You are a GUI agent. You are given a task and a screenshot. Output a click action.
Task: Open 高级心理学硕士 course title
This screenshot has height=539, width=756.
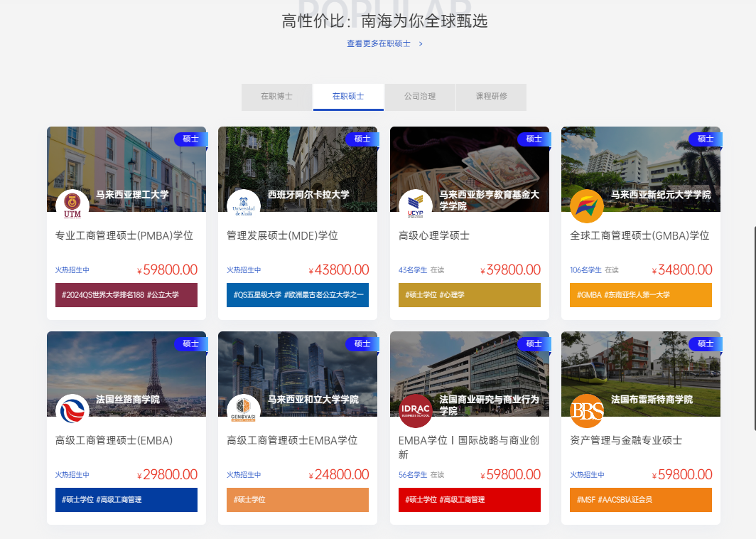434,235
